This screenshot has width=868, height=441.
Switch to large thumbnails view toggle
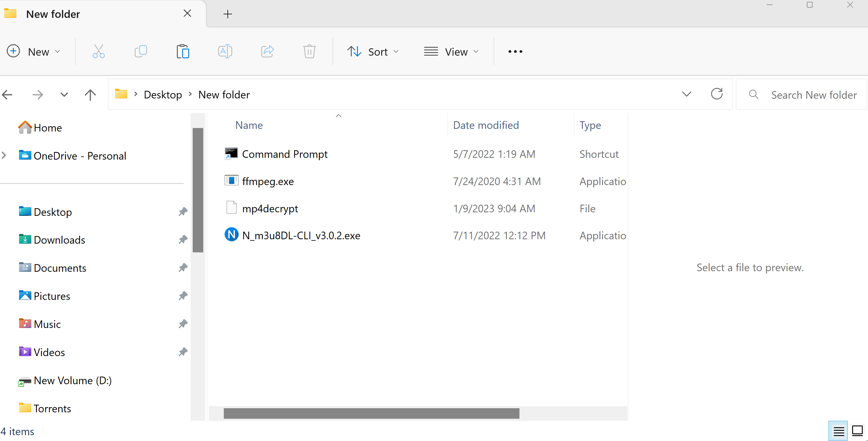857,431
